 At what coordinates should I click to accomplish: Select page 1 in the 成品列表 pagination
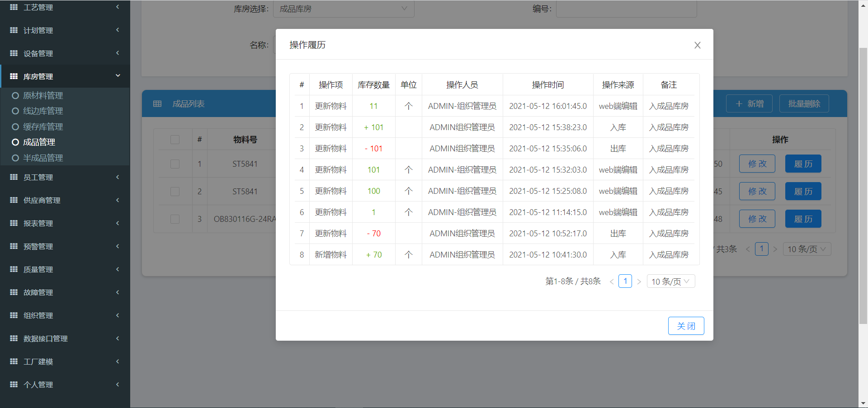tap(761, 249)
